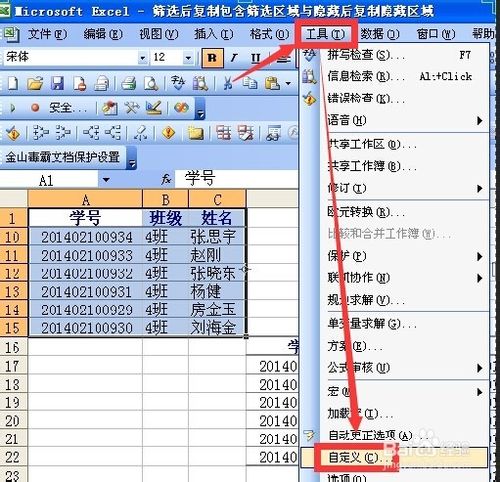500x482 pixels.
Task: Choose 自定义(C)... from the Tools menu
Action: 395,458
